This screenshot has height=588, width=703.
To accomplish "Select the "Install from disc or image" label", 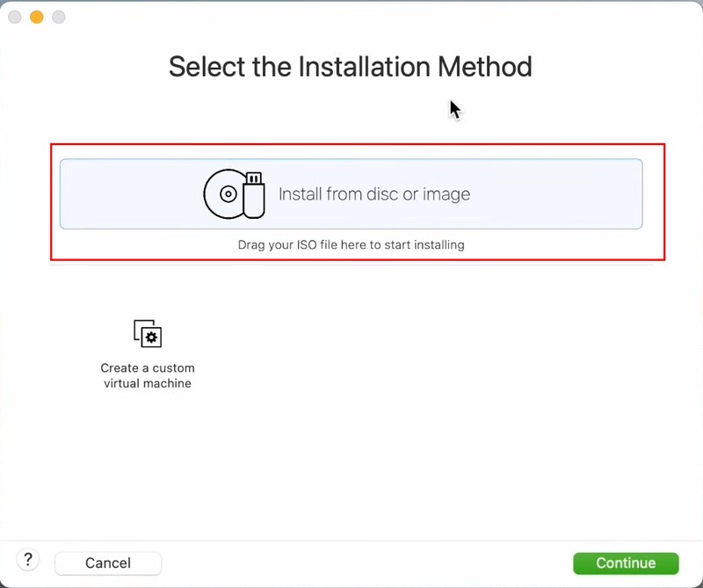I will click(x=374, y=194).
